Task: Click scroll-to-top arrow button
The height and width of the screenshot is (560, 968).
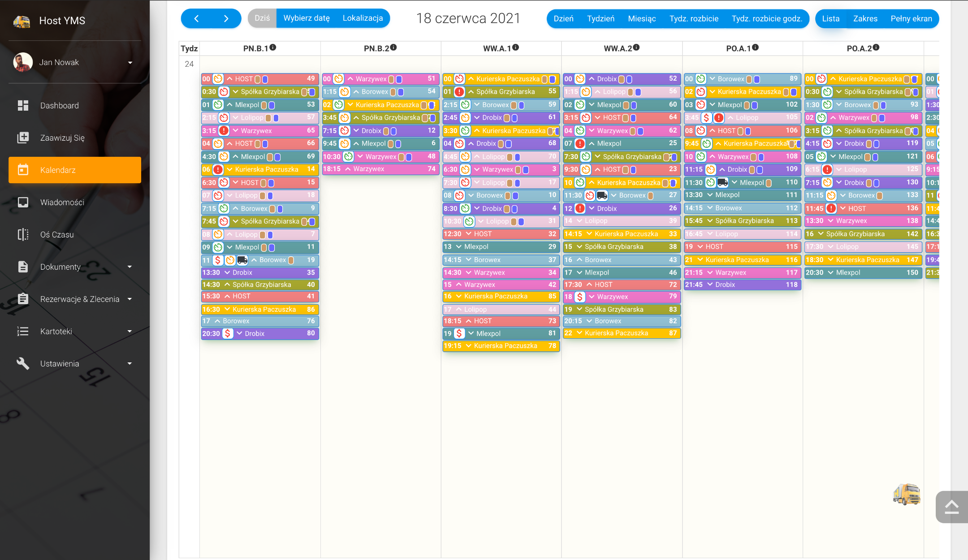Action: (951, 507)
